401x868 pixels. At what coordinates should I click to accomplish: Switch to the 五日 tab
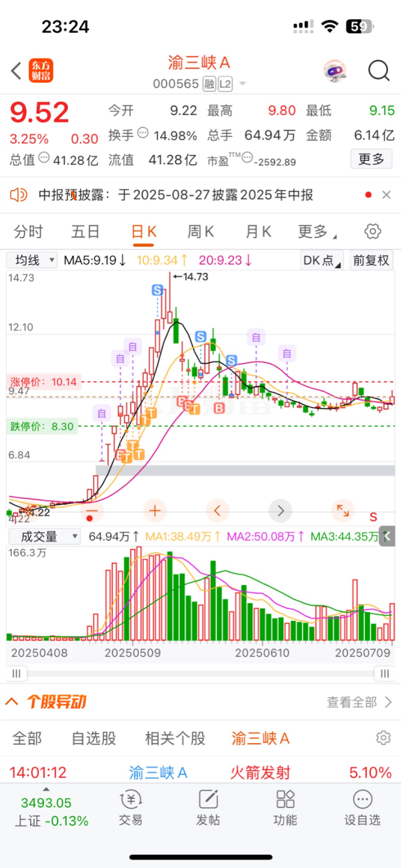(85, 231)
